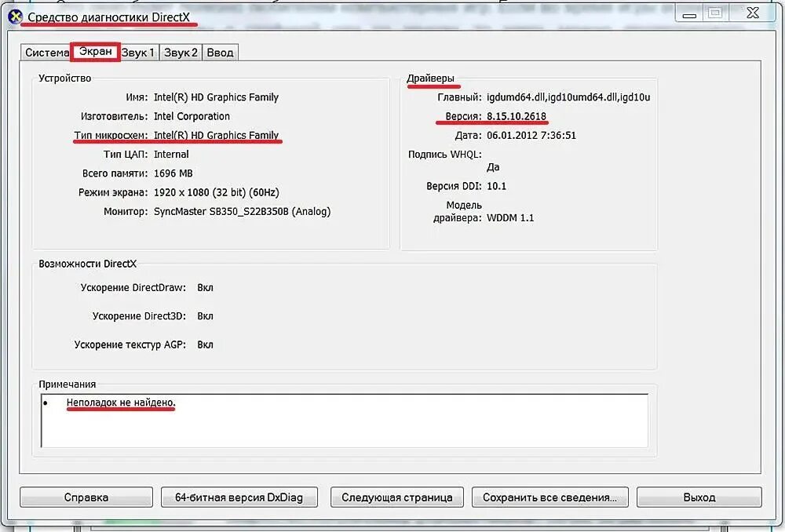Close the DirectX diagnostic window

point(753,13)
